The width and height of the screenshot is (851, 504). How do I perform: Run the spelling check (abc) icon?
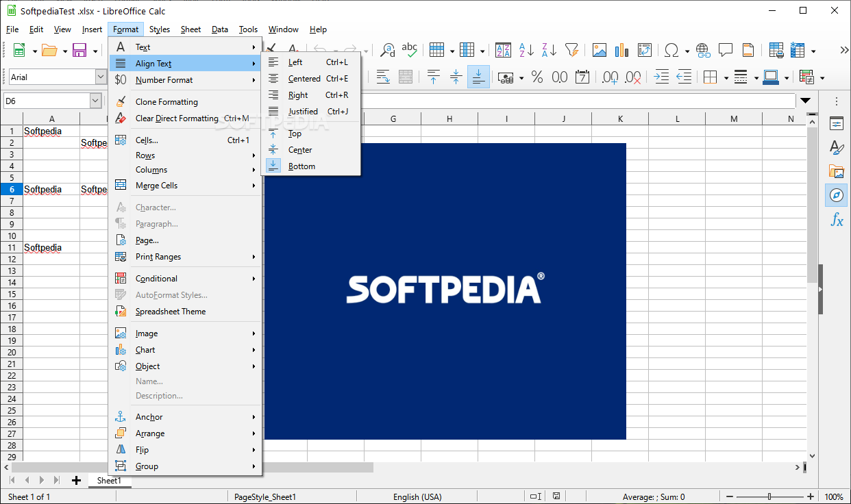click(410, 50)
